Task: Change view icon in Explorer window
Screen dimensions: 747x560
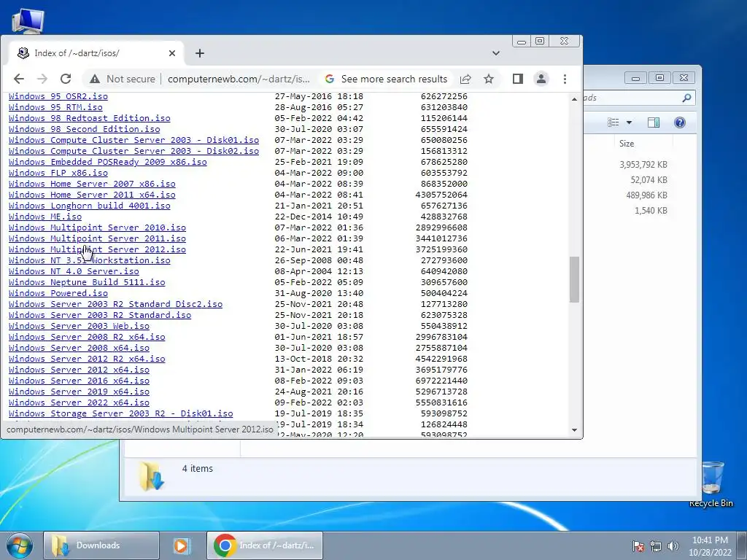Action: pyautogui.click(x=613, y=122)
